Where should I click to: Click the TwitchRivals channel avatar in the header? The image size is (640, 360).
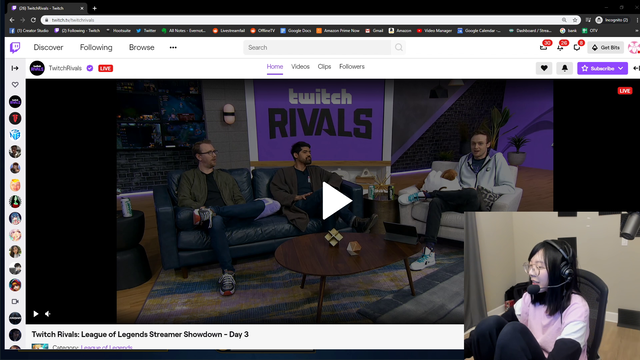37,68
